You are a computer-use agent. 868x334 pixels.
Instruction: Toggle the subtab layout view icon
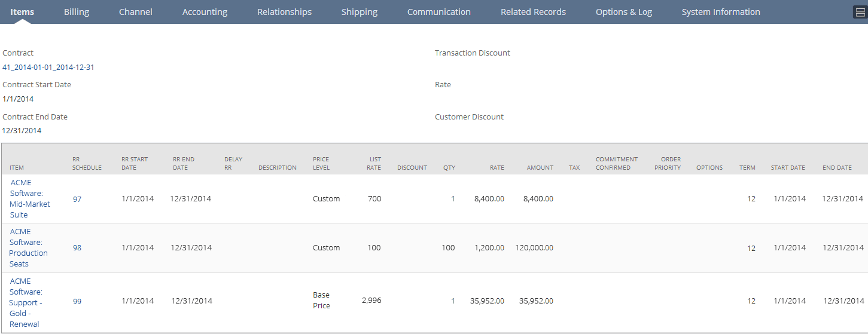point(860,13)
